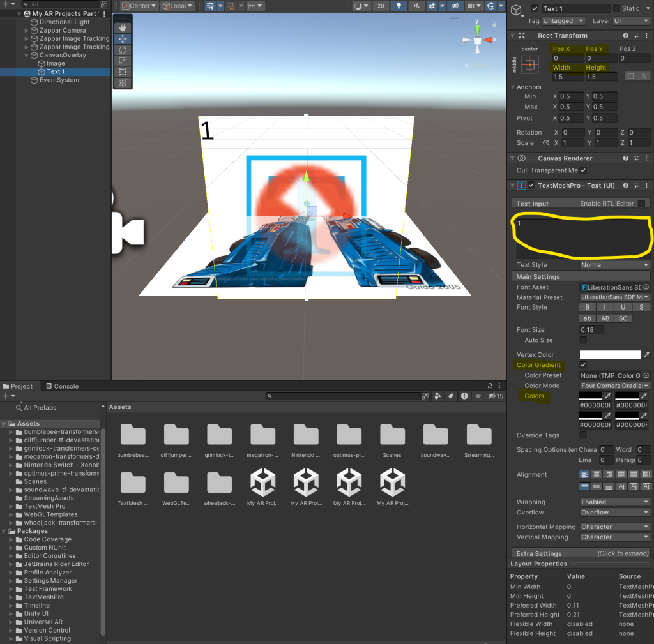654x644 pixels.
Task: Toggle 2D view mode in scene
Action: (381, 6)
